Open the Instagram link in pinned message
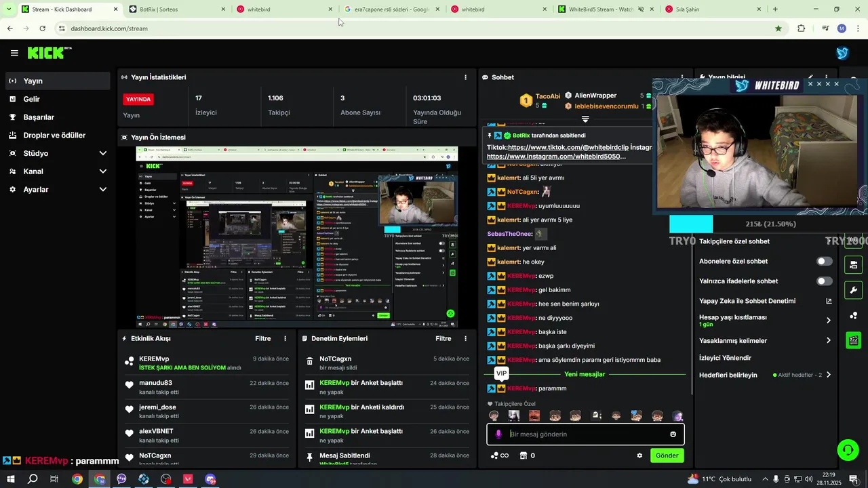868x488 pixels. click(556, 157)
